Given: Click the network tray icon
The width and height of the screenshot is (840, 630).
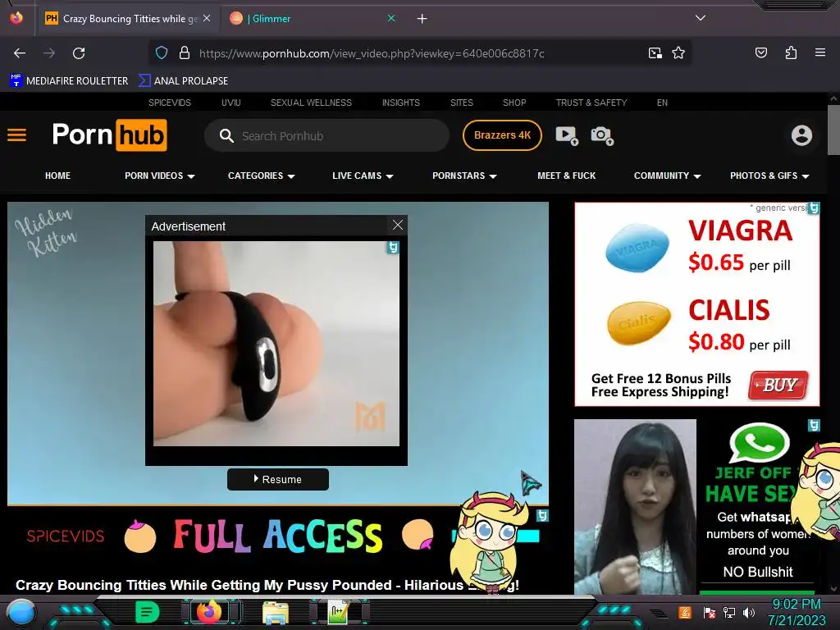Looking at the screenshot, I should (x=729, y=612).
